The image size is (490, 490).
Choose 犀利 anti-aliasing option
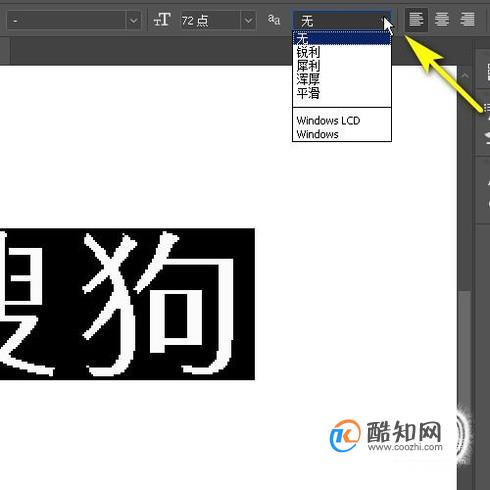click(x=308, y=66)
